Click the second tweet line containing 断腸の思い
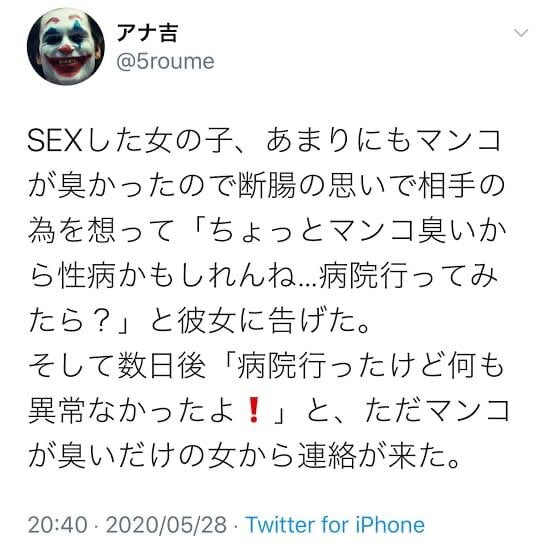Viewport: 554px width, 554px height. pos(266,185)
